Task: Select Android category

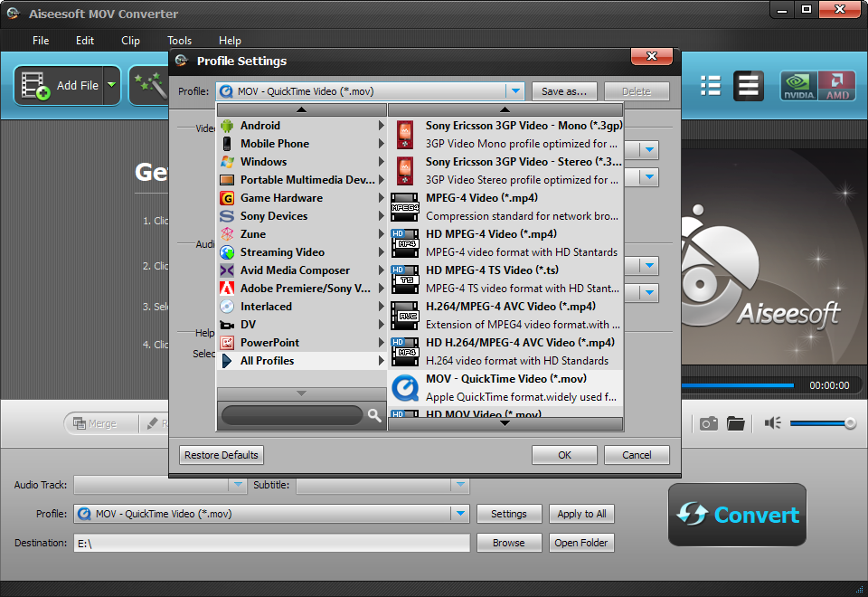Action: tap(302, 126)
